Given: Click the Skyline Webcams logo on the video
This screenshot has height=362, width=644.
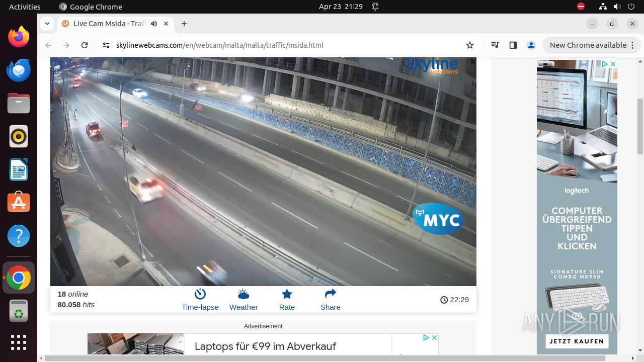Looking at the screenshot, I should click(432, 65).
